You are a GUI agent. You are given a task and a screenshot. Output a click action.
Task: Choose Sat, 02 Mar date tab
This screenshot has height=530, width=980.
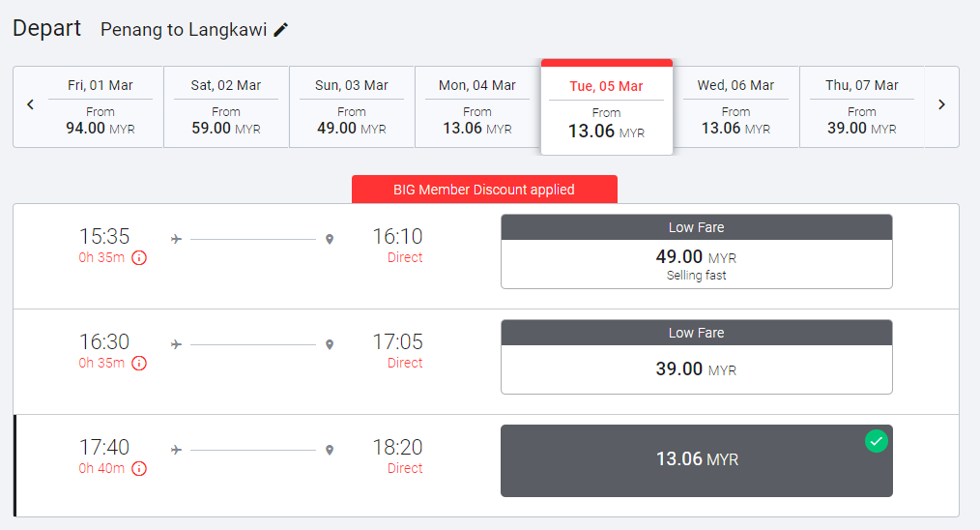click(226, 106)
